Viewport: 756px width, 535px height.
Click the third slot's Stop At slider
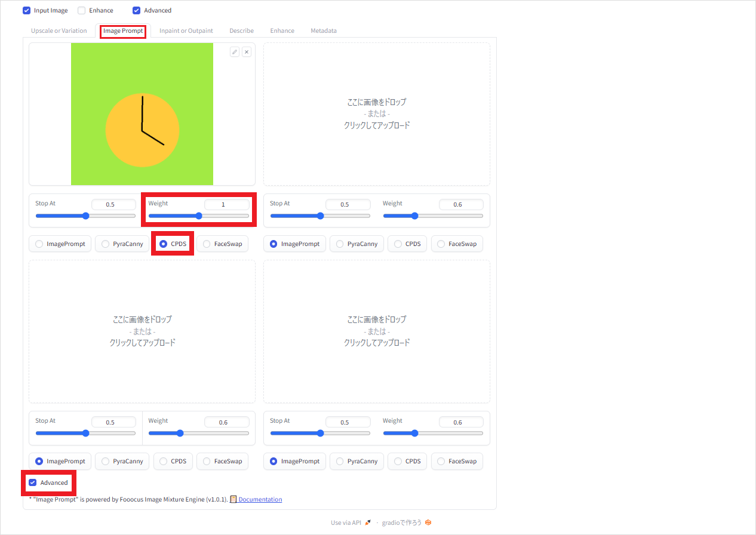point(85,433)
